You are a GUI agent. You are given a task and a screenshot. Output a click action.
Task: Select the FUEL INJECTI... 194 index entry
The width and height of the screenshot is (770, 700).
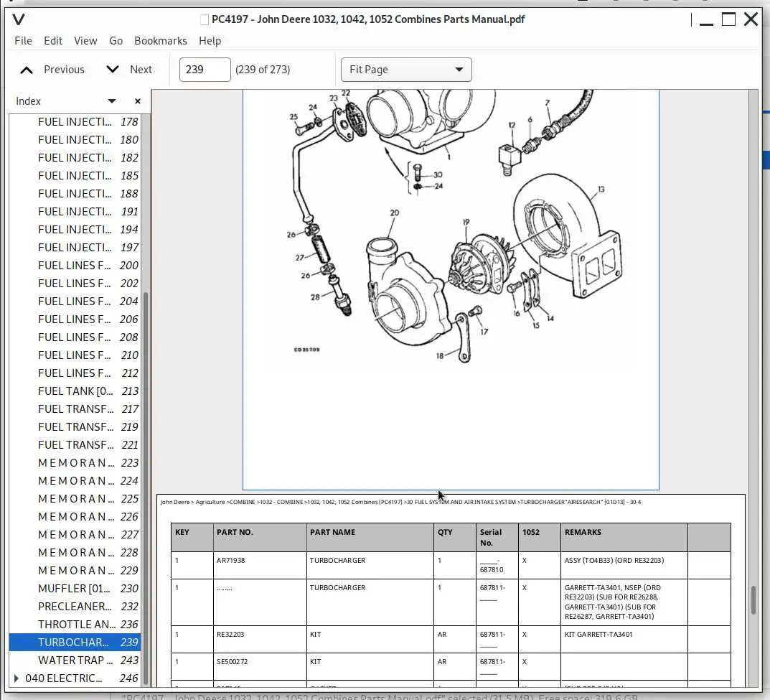pos(75,230)
